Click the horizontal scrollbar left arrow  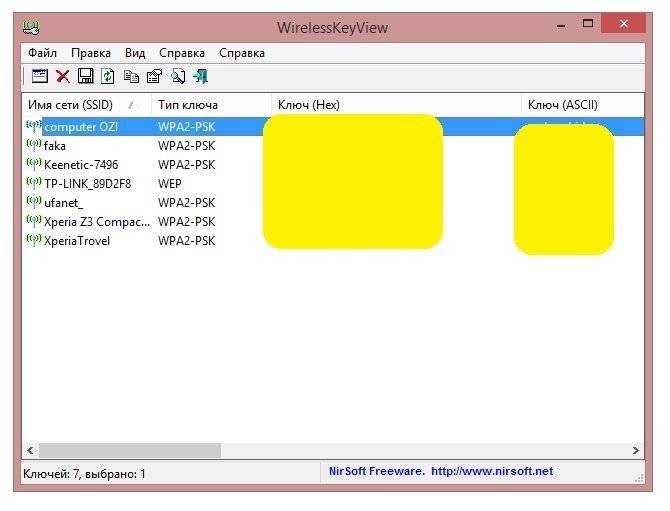pos(30,450)
